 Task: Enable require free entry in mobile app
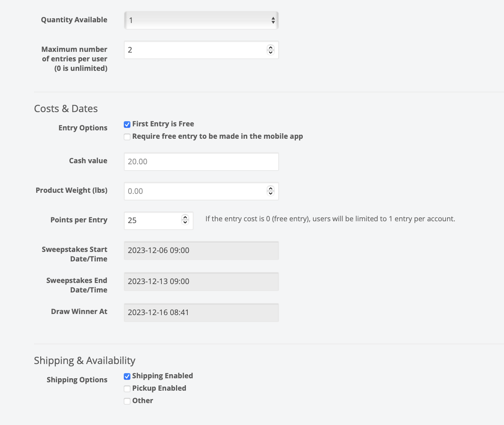tap(127, 137)
